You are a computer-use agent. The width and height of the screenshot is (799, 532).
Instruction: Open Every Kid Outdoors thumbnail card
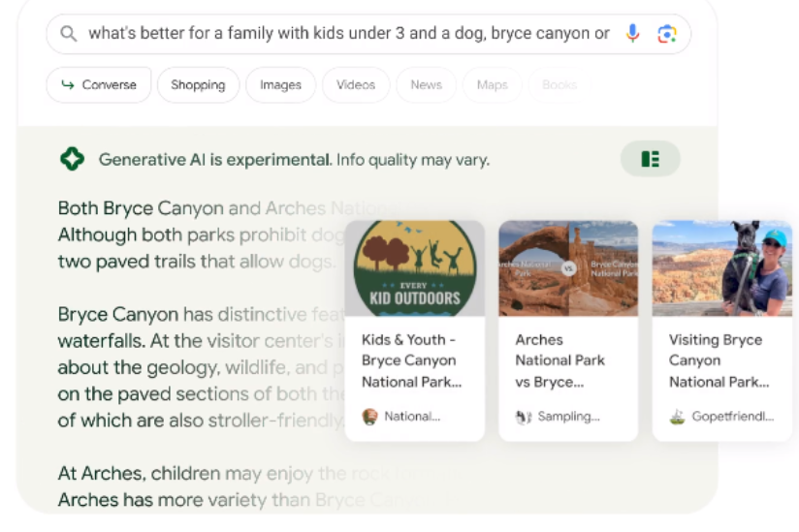pos(415,267)
